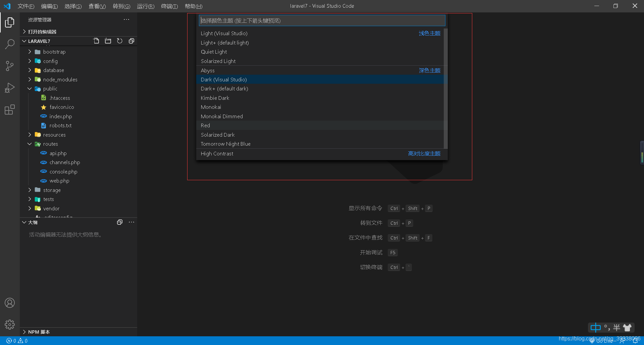
Task: Open the Source Control view
Action: 10,66
